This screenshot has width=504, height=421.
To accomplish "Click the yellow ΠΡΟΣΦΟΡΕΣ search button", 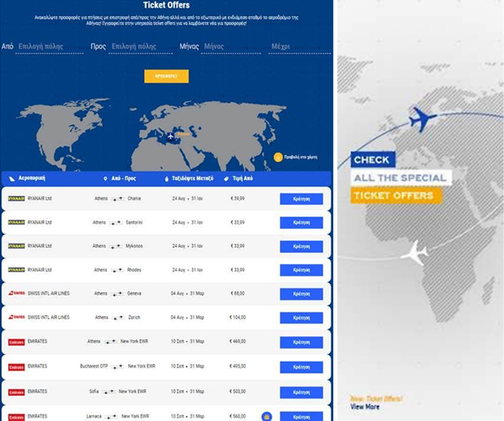I will (x=166, y=76).
